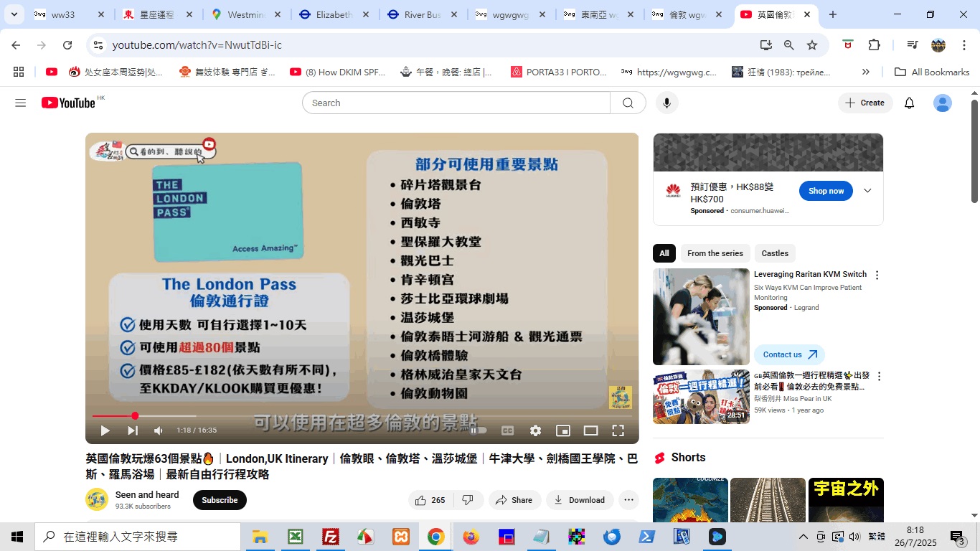Image resolution: width=980 pixels, height=551 pixels.
Task: Click the Download button below video
Action: click(x=580, y=500)
